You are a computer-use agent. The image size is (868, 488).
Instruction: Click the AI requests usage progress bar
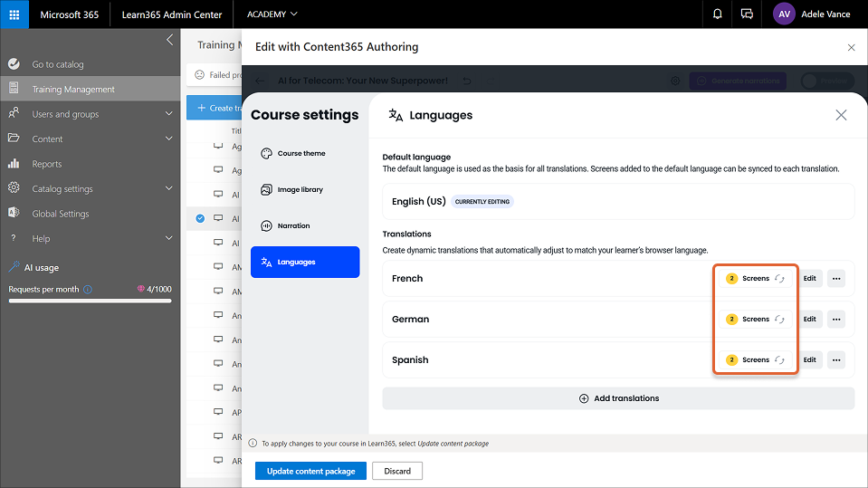pyautogui.click(x=90, y=301)
